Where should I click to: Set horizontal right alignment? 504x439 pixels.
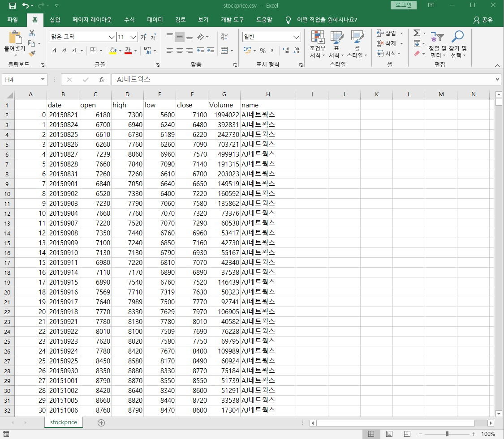(190, 51)
